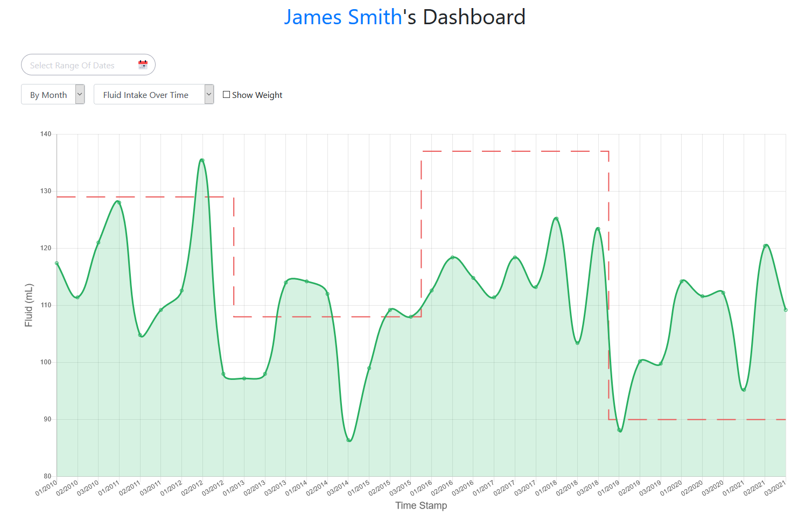Expand the Fluid Intake Over Time dropdown
Screen dimensions: 812x522
153,94
